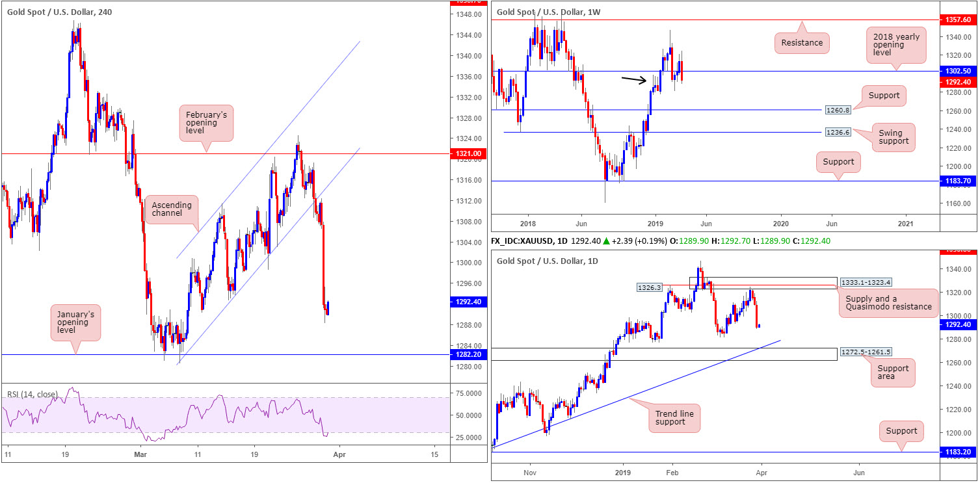Image resolution: width=980 pixels, height=483 pixels.
Task: Click the 75.0000 RSI scale value
Action: [x=467, y=393]
